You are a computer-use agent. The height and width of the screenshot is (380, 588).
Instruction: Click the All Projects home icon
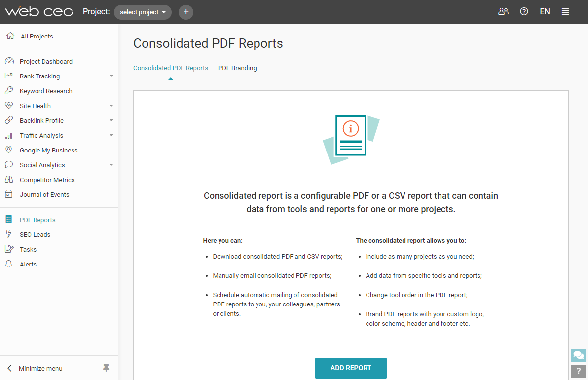10,36
